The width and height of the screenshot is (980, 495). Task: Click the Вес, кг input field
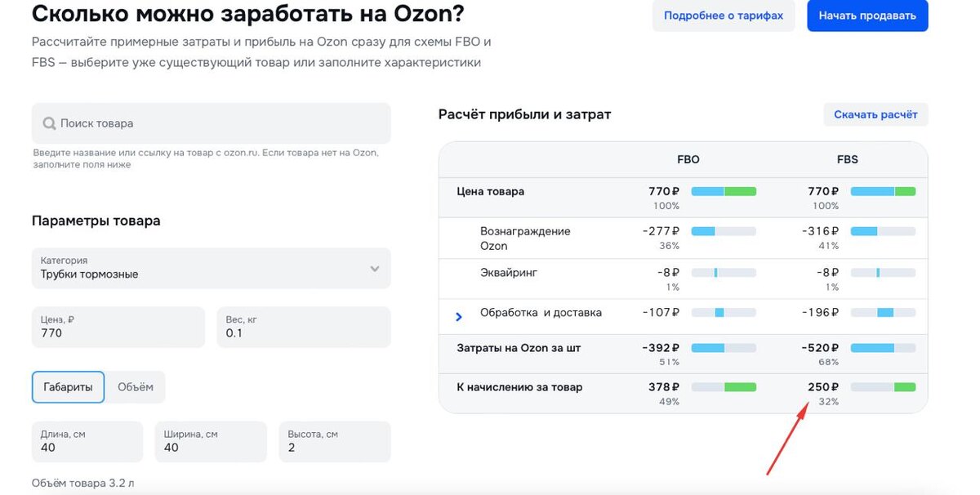click(303, 327)
